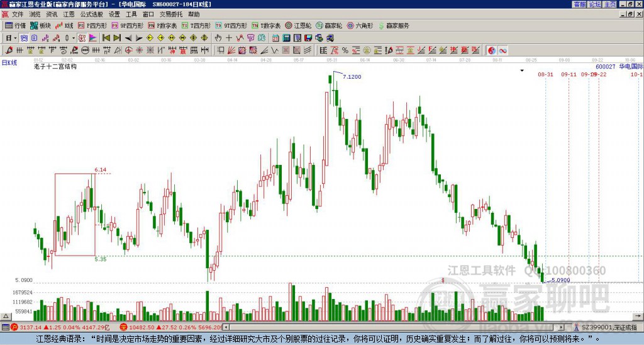
Task: Open the P四方形 tool
Action: (x=92, y=25)
